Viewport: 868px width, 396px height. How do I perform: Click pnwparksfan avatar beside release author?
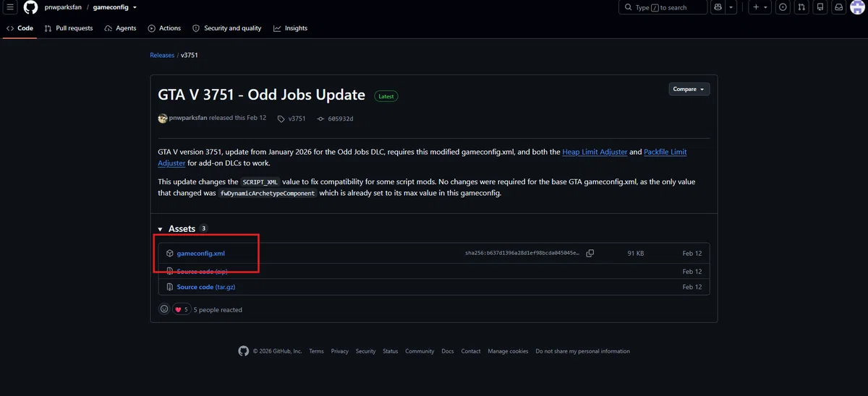pyautogui.click(x=163, y=118)
